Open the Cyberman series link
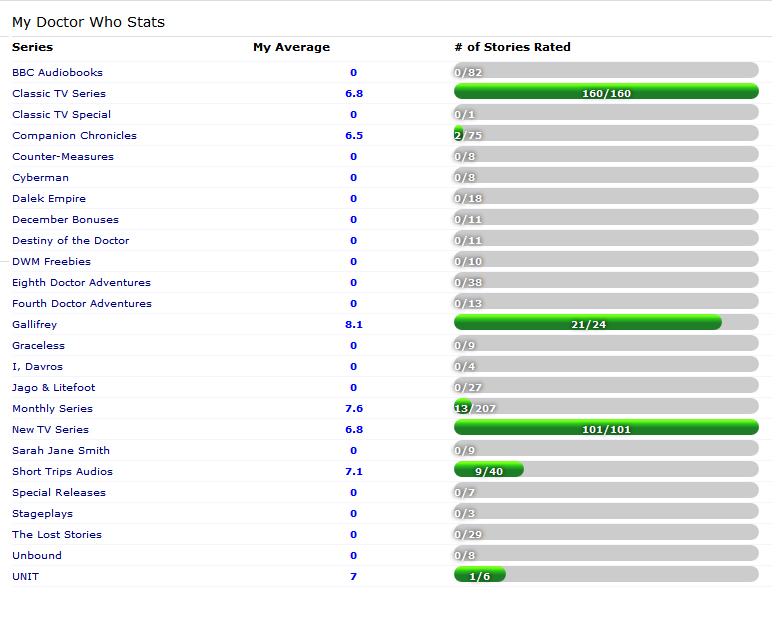Screen dimensions: 772x626 click(40, 177)
